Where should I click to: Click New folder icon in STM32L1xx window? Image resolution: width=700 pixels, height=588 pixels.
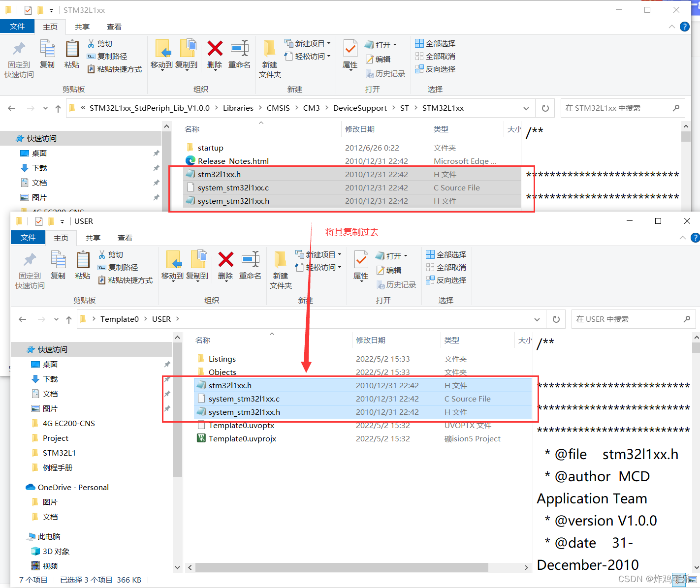[x=270, y=59]
